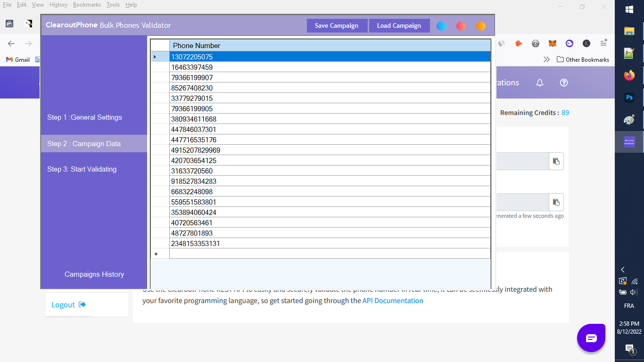This screenshot has height=362, width=644.
Task: Save the current campaign
Action: click(337, 25)
